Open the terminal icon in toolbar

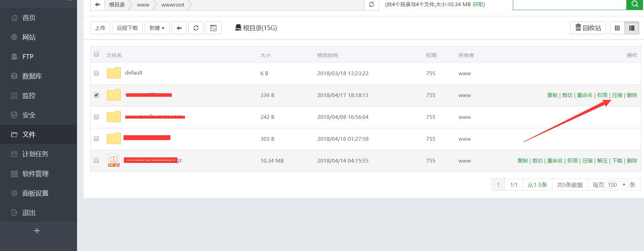pyautogui.click(x=213, y=28)
